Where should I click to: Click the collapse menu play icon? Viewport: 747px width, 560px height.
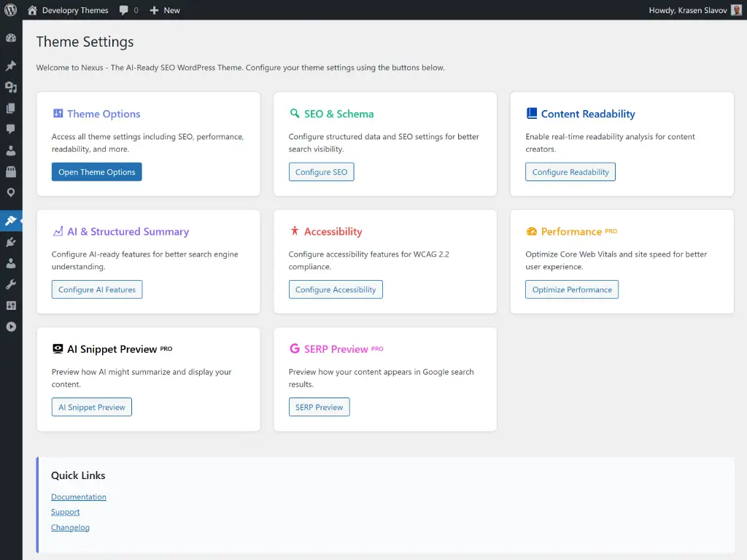[11, 327]
